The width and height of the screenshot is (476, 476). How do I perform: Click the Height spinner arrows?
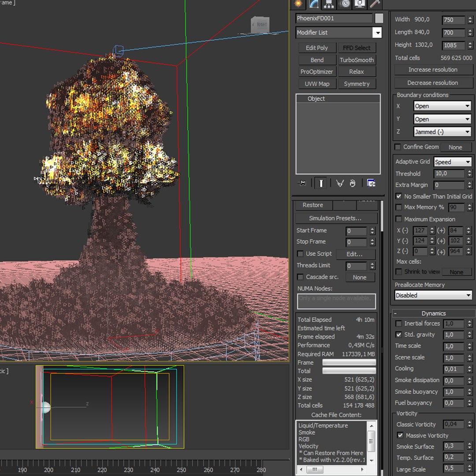[470, 45]
